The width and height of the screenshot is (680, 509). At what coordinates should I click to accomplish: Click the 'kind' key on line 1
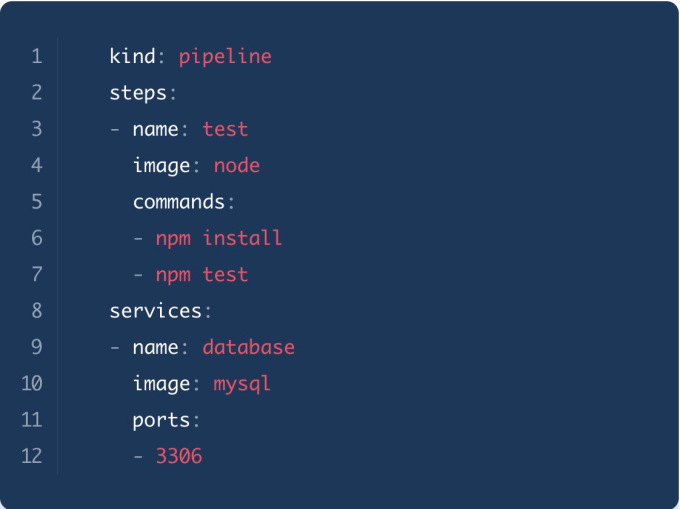tap(132, 57)
